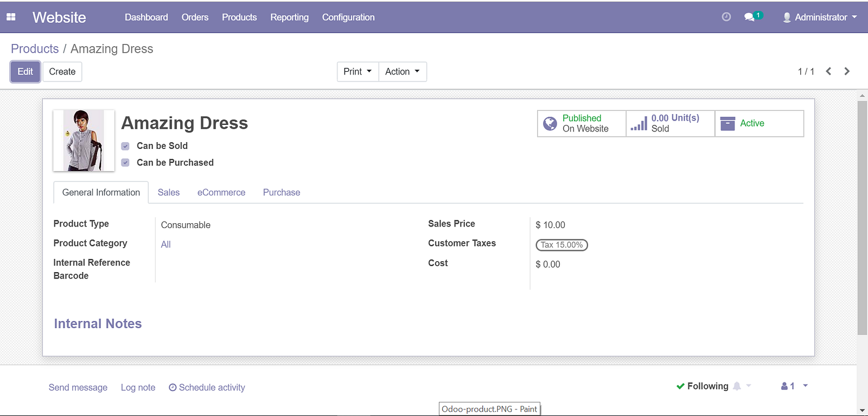
Task: Open the Reporting menu
Action: 289,17
